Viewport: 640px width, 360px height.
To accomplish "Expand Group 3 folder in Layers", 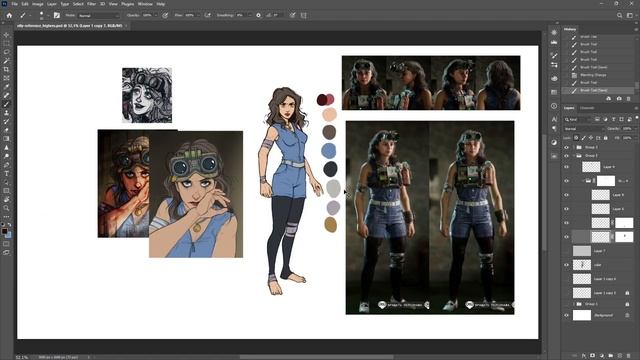I will [x=574, y=147].
